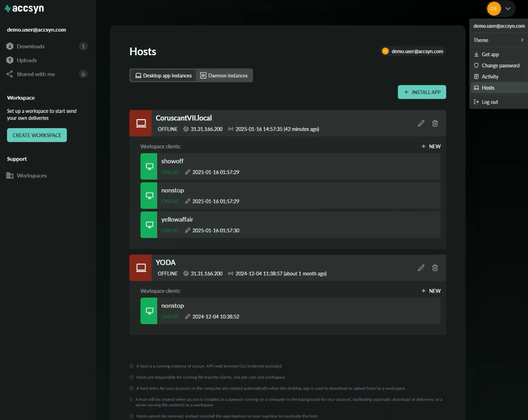Image resolution: width=528 pixels, height=420 pixels.
Task: Click the Downloads arrow icon
Action: click(x=10, y=46)
